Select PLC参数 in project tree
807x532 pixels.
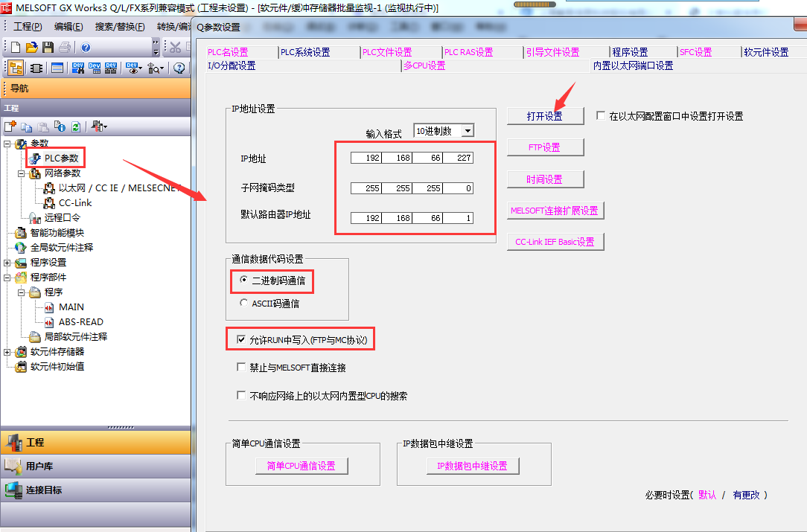(61, 158)
